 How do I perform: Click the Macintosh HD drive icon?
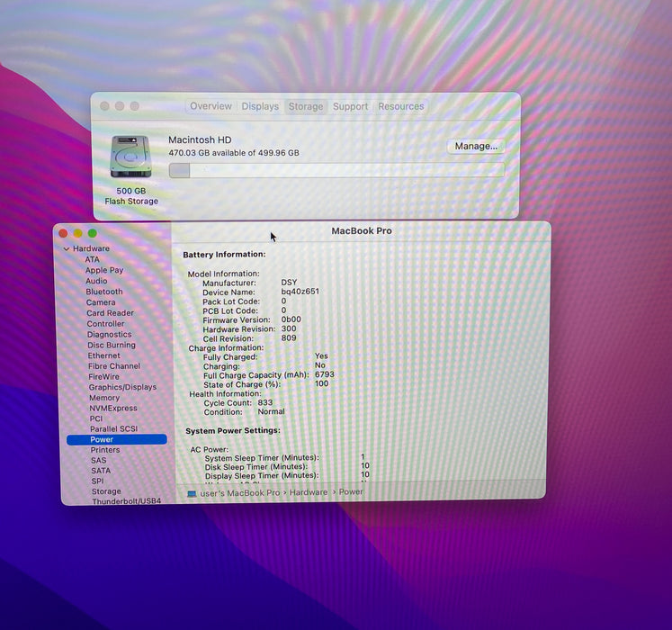[x=130, y=157]
